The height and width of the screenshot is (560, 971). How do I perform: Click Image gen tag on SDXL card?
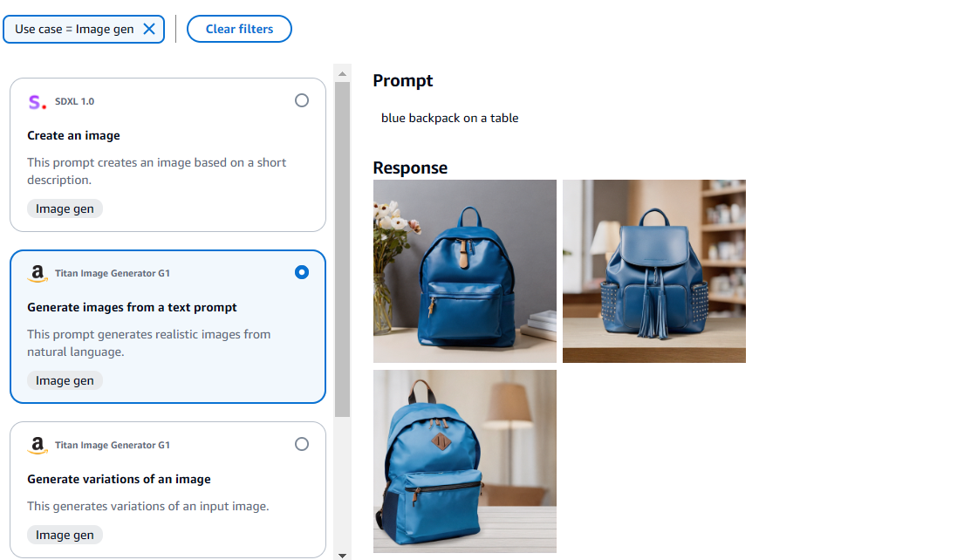point(65,208)
